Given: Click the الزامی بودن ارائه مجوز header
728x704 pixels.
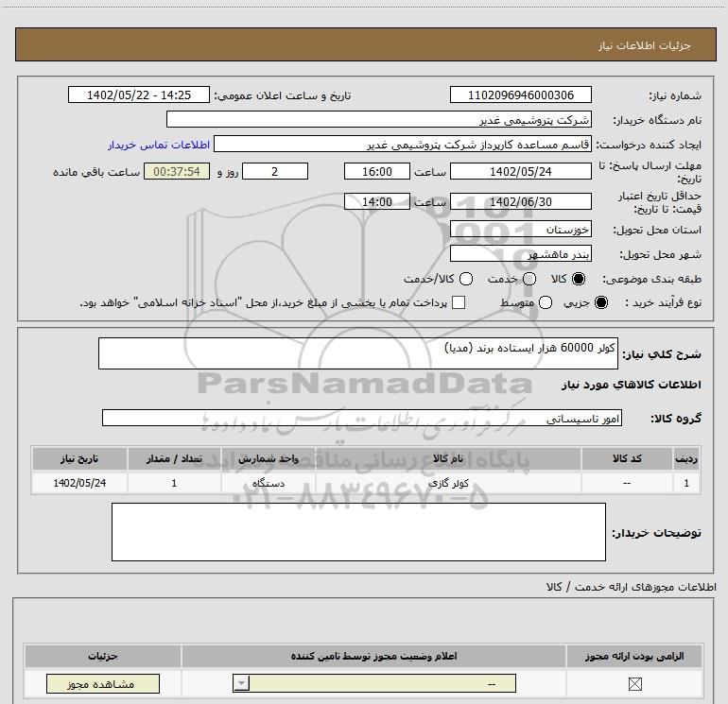Looking at the screenshot, I should click(634, 656).
